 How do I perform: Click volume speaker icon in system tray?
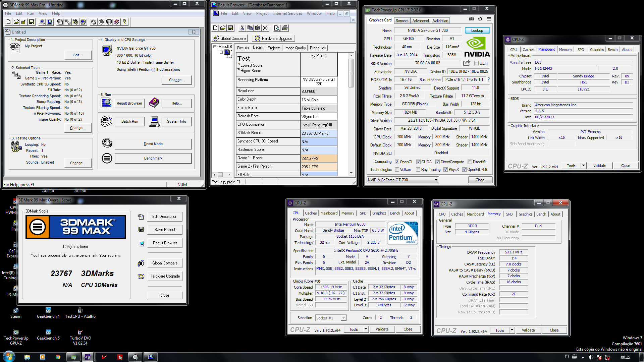(x=591, y=357)
